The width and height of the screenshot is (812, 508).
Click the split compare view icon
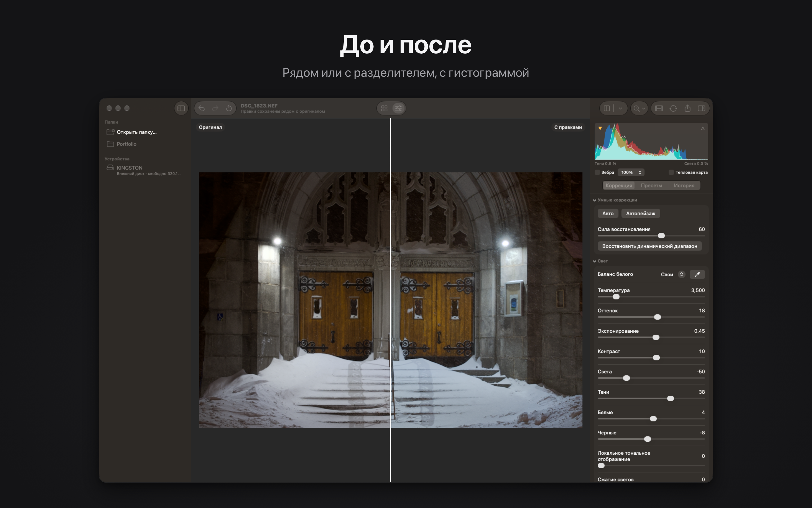click(x=607, y=108)
